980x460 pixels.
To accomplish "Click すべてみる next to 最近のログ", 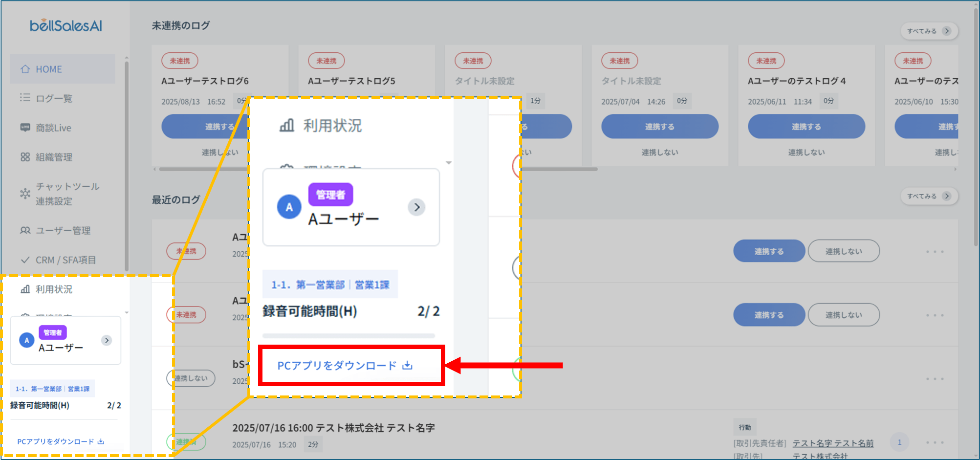I will 929,196.
